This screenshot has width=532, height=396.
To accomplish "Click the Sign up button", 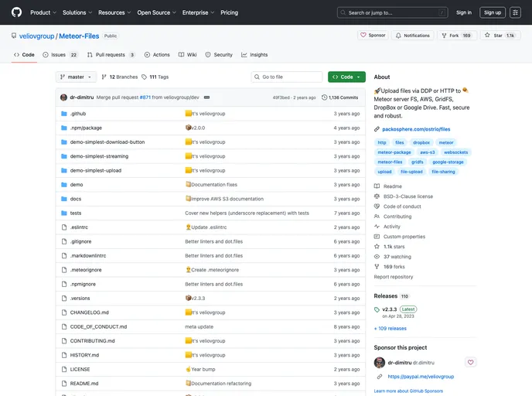I will (493, 12).
